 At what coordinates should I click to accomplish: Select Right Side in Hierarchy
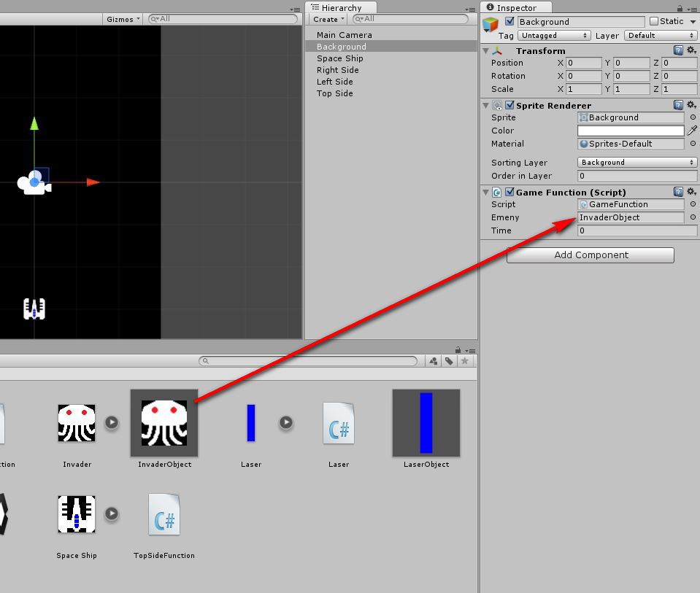click(391, 70)
